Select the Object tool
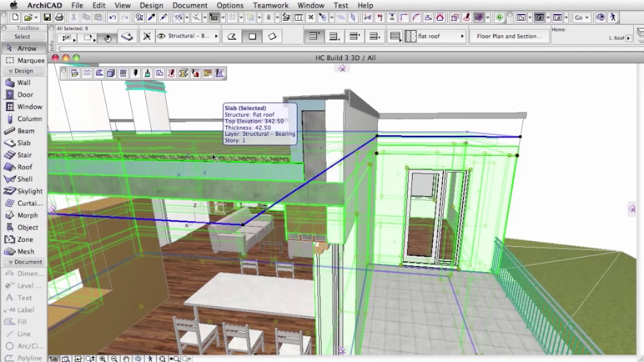 coord(24,227)
